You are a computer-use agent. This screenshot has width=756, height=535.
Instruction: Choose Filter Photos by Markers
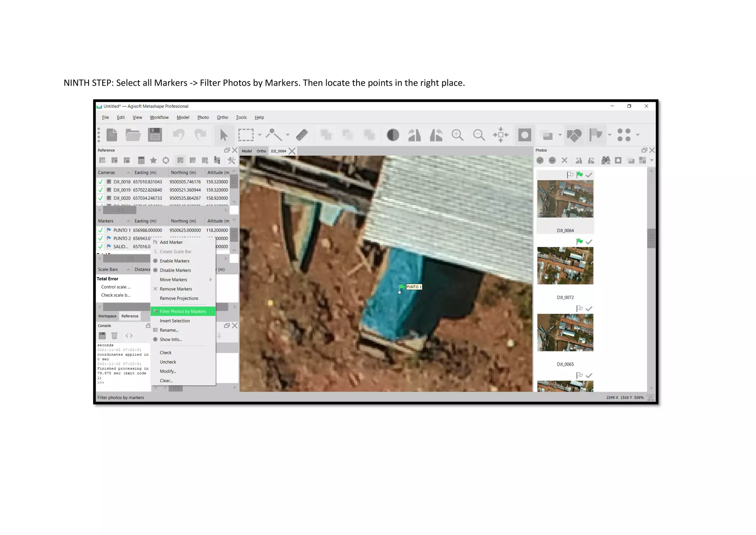183,311
